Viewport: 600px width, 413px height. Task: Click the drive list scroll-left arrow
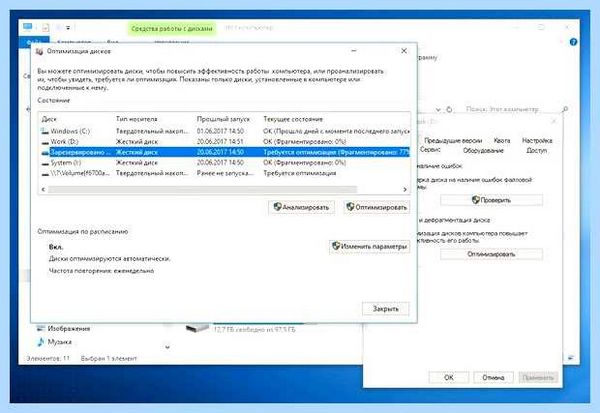tap(43, 189)
